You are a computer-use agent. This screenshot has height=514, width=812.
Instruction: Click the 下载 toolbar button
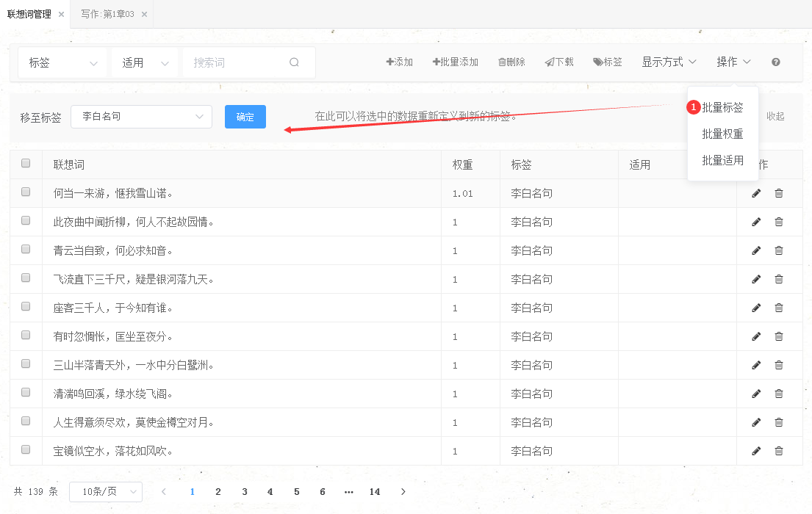pyautogui.click(x=559, y=62)
